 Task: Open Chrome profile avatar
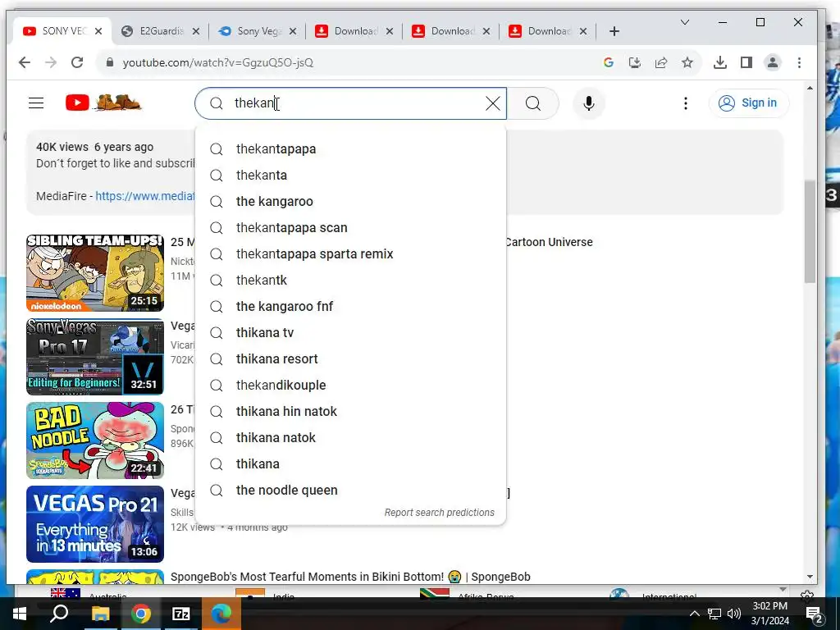(x=773, y=62)
